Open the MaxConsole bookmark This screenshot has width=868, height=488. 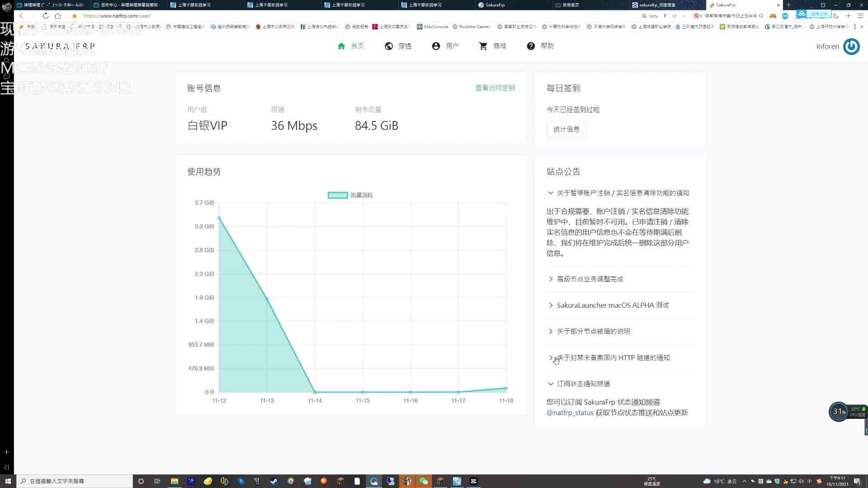click(433, 27)
